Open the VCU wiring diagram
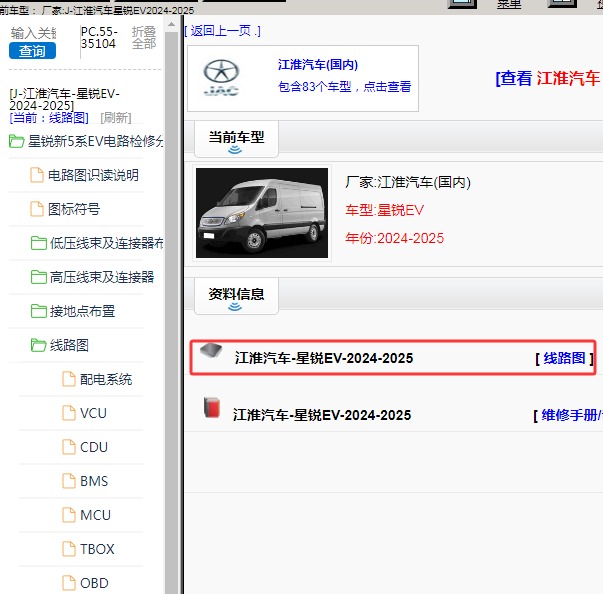The image size is (603, 594). tap(93, 413)
